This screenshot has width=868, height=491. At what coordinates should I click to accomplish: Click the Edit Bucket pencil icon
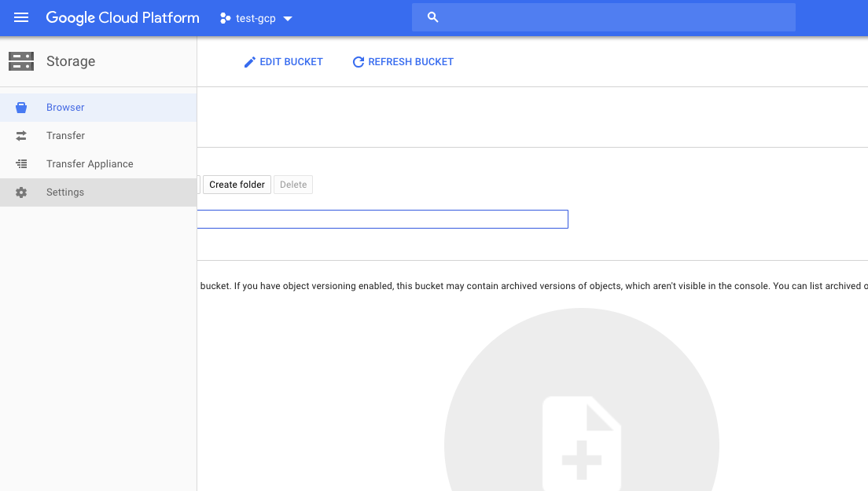(250, 62)
